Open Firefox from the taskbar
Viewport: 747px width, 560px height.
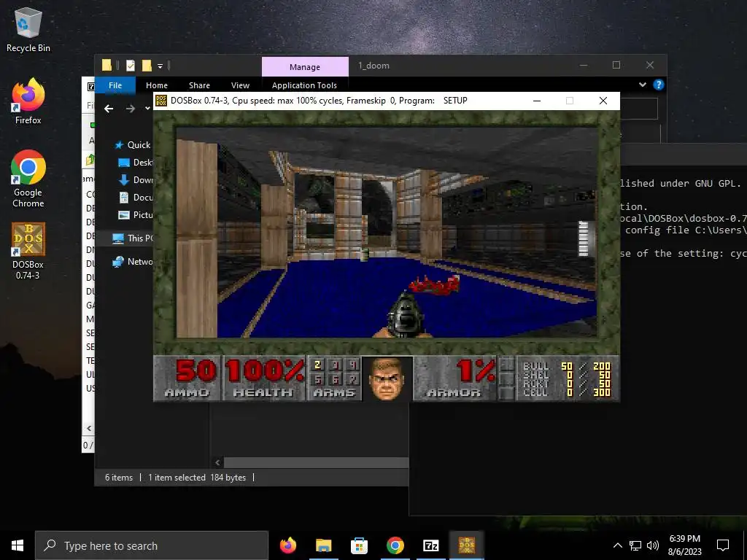(287, 545)
